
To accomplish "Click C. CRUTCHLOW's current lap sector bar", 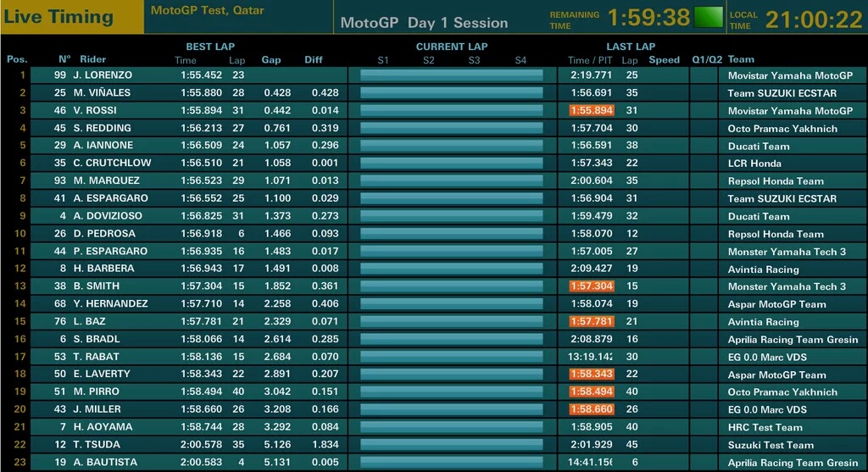I will click(452, 163).
